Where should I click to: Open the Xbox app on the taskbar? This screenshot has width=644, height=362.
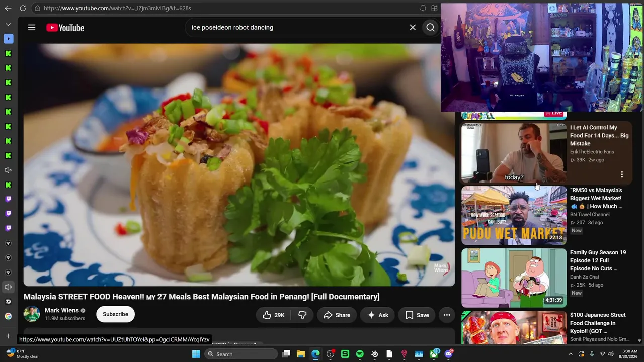(x=434, y=354)
